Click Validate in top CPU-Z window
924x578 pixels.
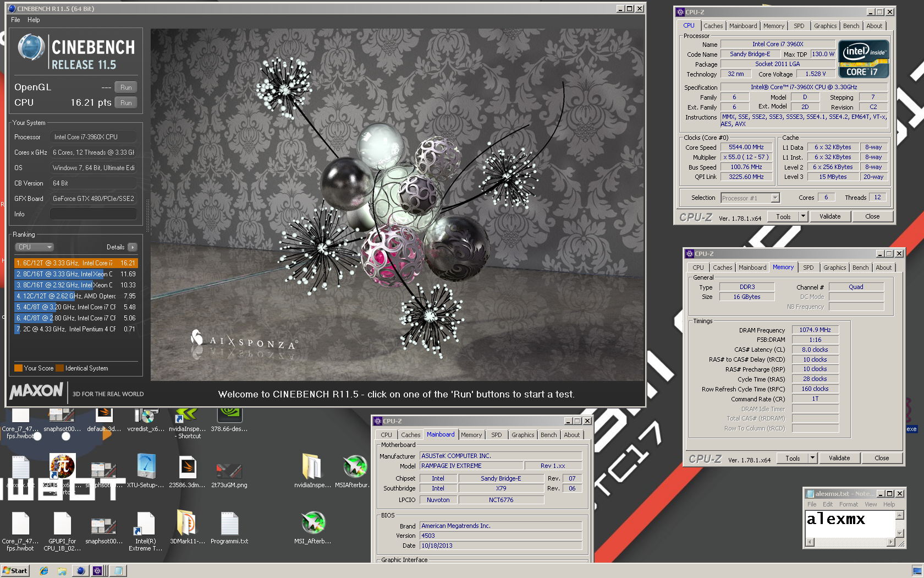tap(829, 216)
